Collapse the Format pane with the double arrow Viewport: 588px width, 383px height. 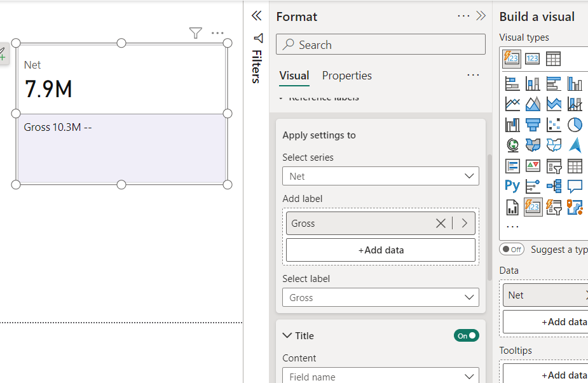481,16
